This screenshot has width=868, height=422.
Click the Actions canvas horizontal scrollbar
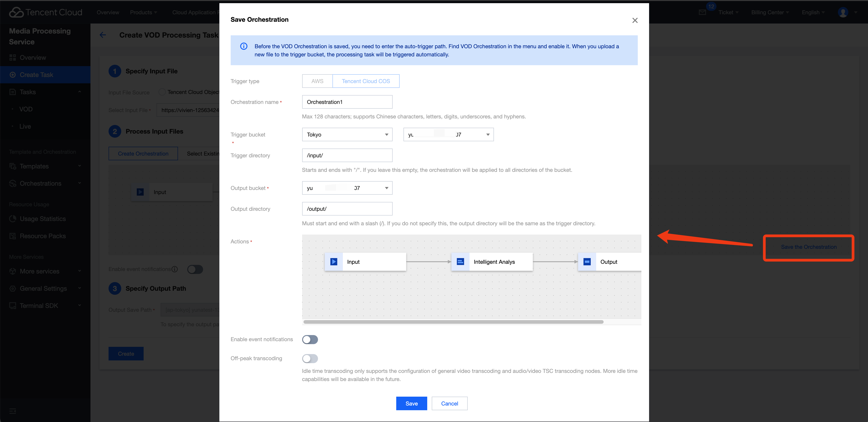click(x=453, y=322)
